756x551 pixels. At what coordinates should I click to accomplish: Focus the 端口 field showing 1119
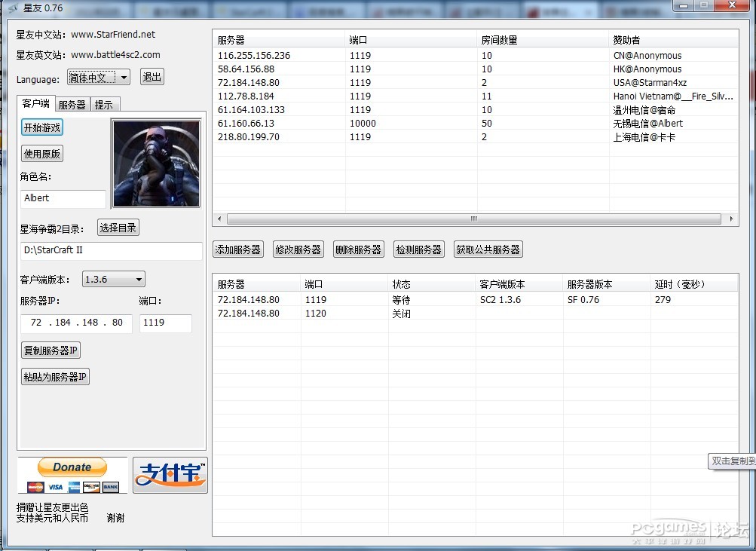(165, 323)
